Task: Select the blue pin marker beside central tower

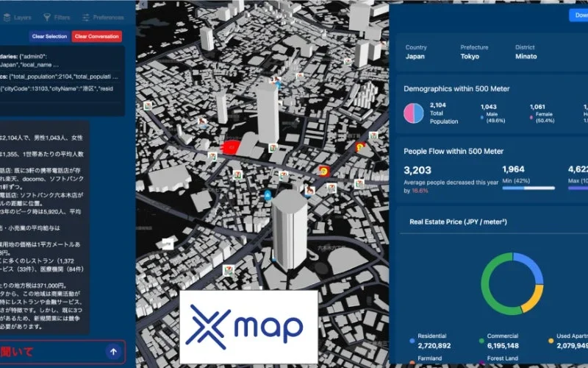Action: [268, 197]
